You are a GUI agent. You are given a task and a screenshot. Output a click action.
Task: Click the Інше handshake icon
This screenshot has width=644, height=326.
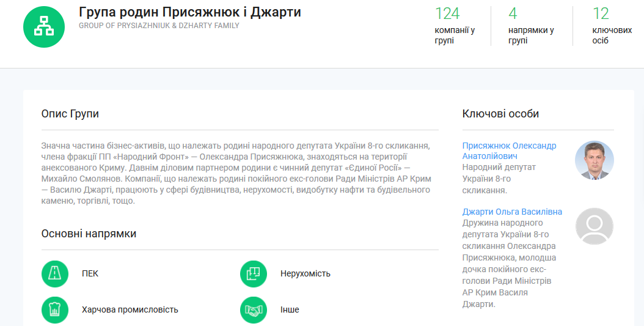[x=254, y=309]
